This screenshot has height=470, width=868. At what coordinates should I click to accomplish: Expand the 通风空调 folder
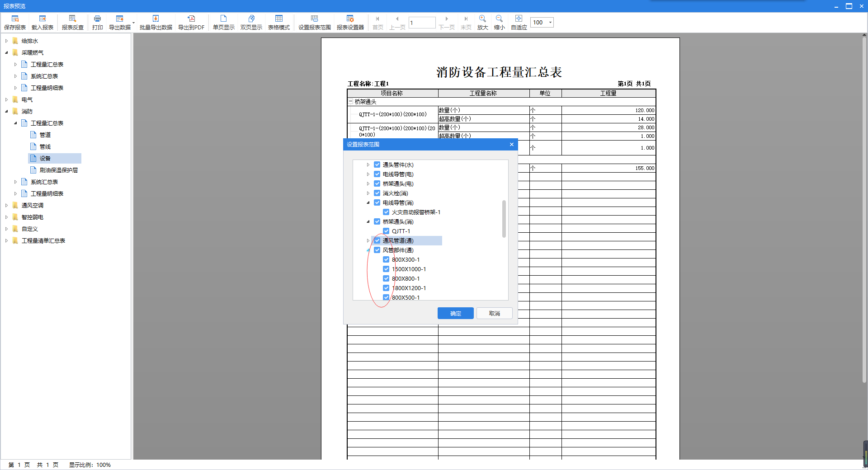click(x=6, y=205)
